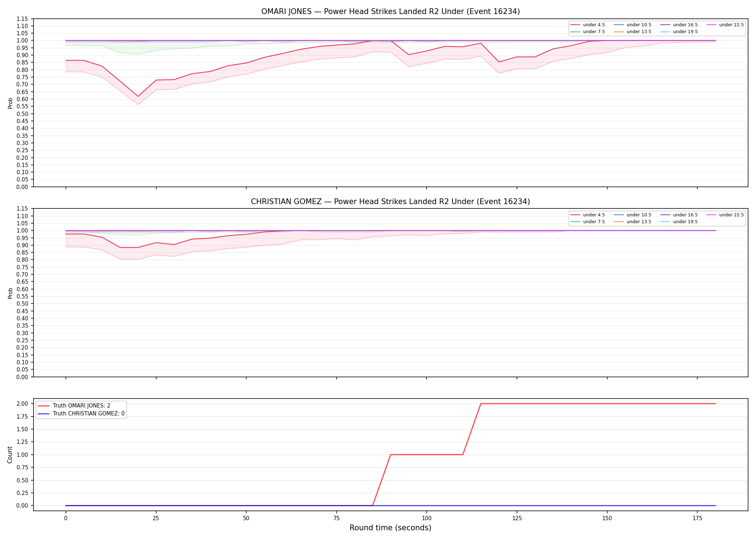Click x-axis tick label 100
Screen dimensions: 756x540
pyautogui.click(x=427, y=518)
